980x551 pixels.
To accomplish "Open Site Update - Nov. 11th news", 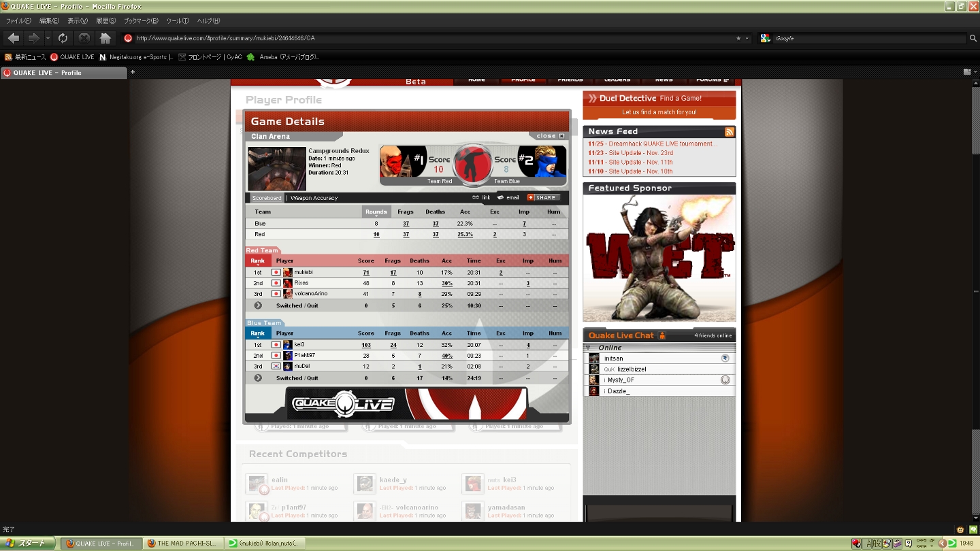I will (x=630, y=163).
